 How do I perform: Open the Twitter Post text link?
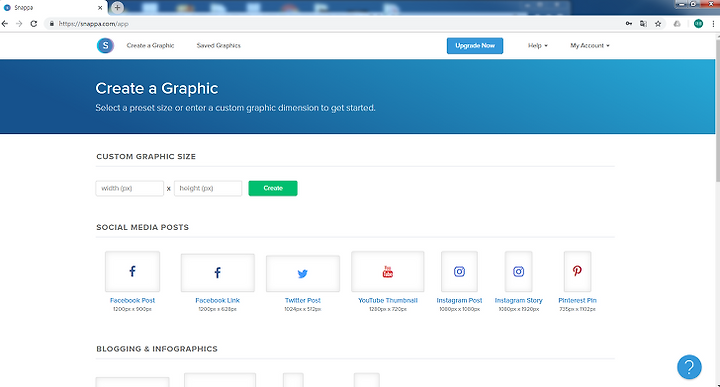pos(303,300)
